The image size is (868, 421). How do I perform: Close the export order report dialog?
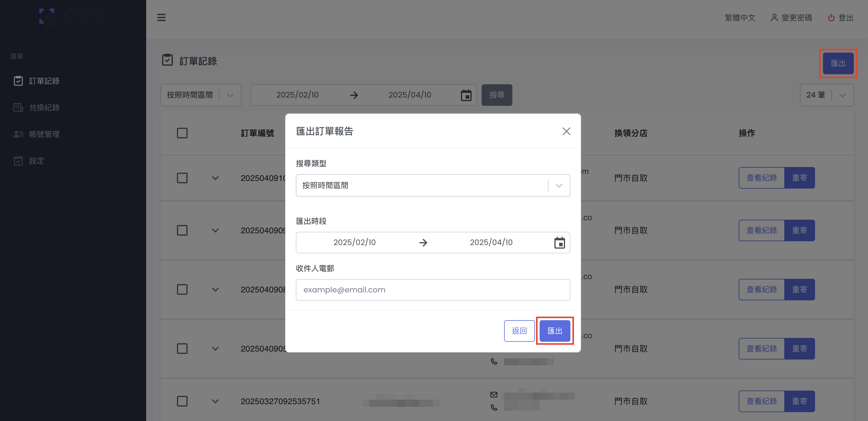(566, 131)
